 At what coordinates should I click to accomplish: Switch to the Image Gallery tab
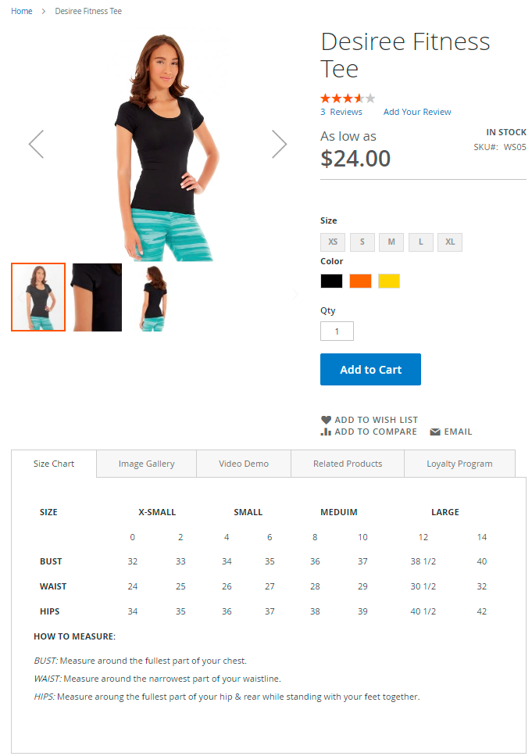pyautogui.click(x=147, y=464)
